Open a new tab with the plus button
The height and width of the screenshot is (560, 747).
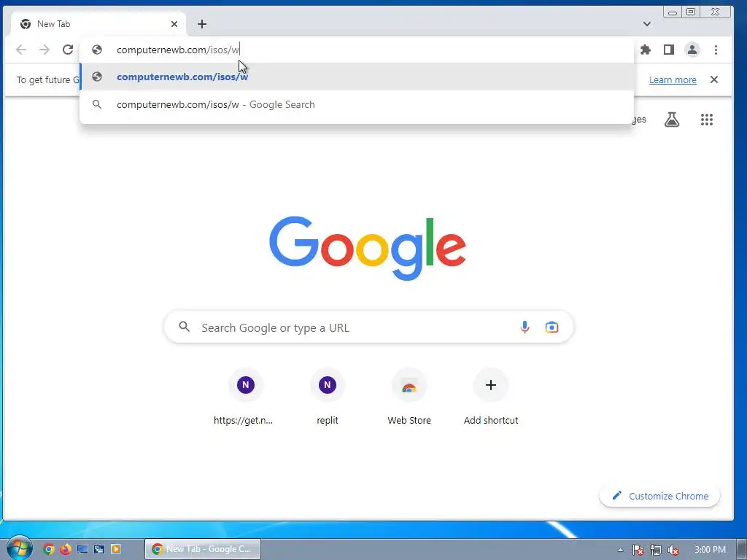coord(202,24)
